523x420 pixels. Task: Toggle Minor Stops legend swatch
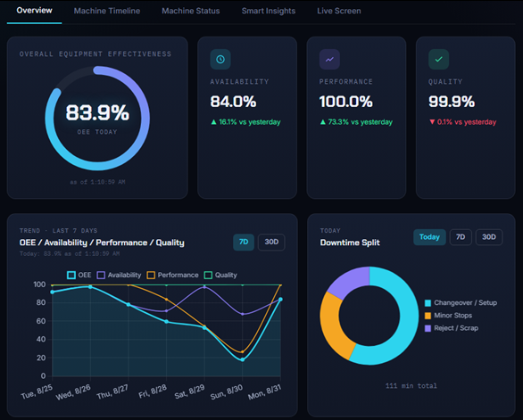(428, 316)
